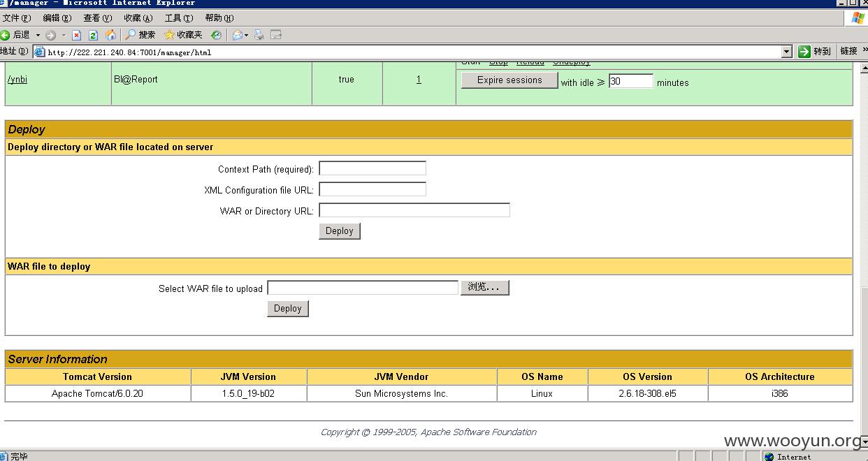Stop page loading with red X icon
Screen dimensions: 868x461
[x=77, y=35]
